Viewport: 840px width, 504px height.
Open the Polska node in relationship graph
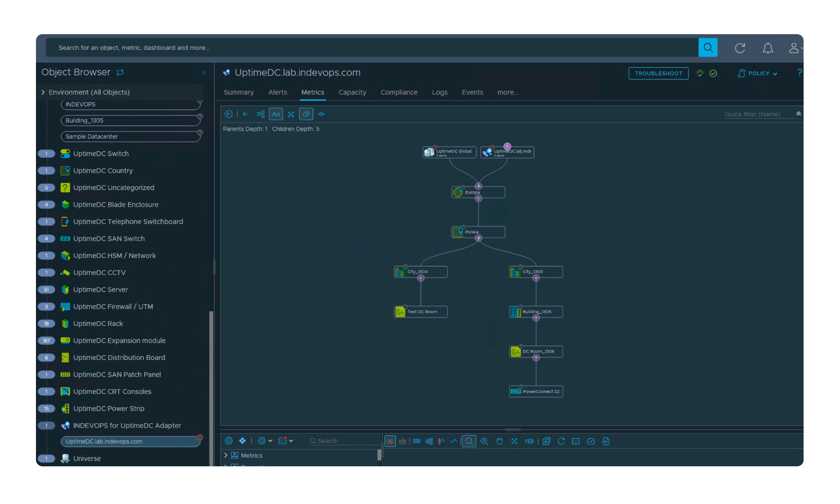click(x=478, y=232)
